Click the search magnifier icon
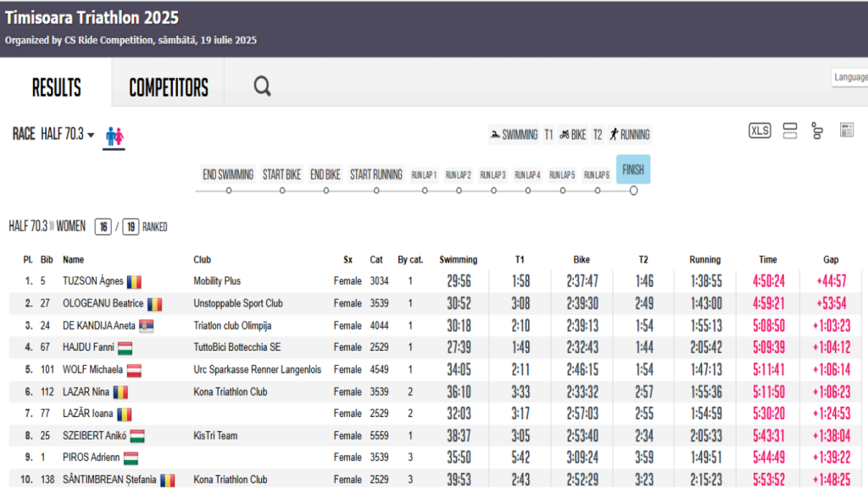 click(x=262, y=86)
